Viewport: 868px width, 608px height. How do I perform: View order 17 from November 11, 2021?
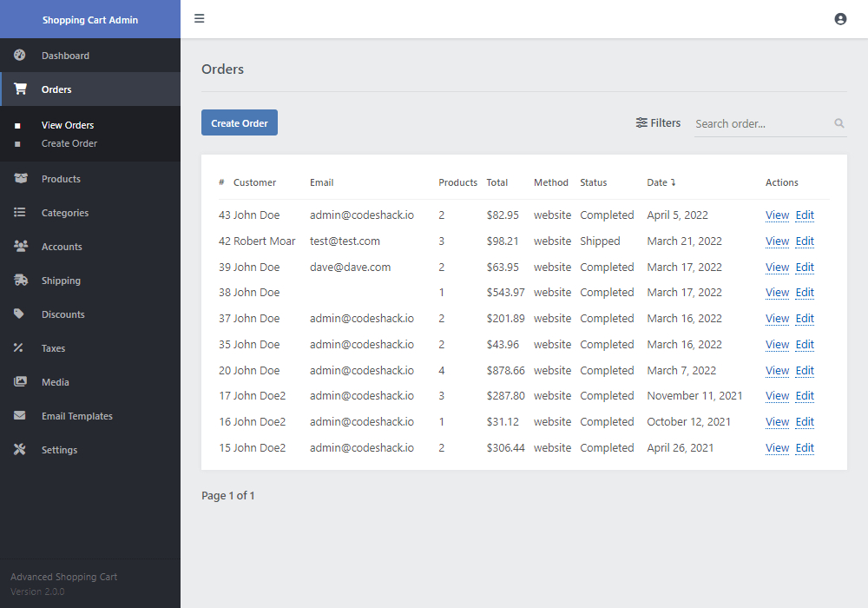point(777,395)
